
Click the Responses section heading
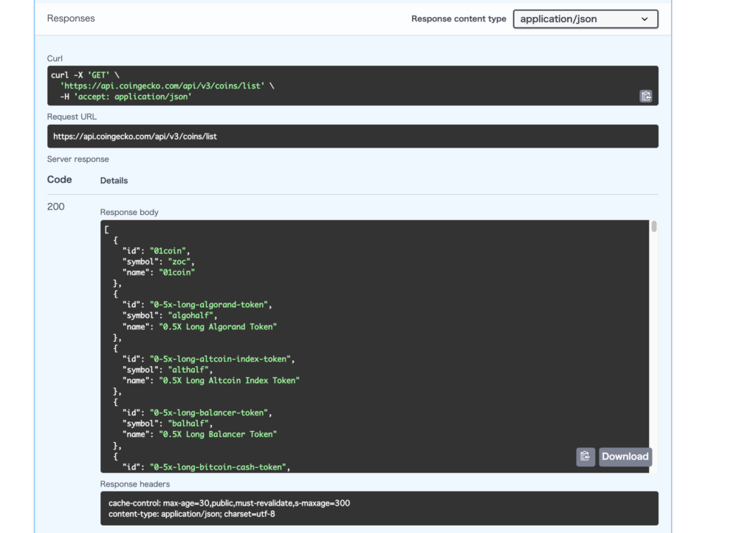[71, 18]
